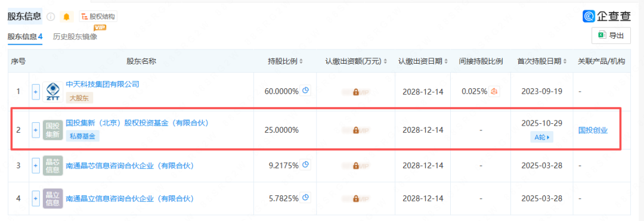This screenshot has width=644, height=221.
Task: Click the ZTT company logo
Action: [x=53, y=91]
